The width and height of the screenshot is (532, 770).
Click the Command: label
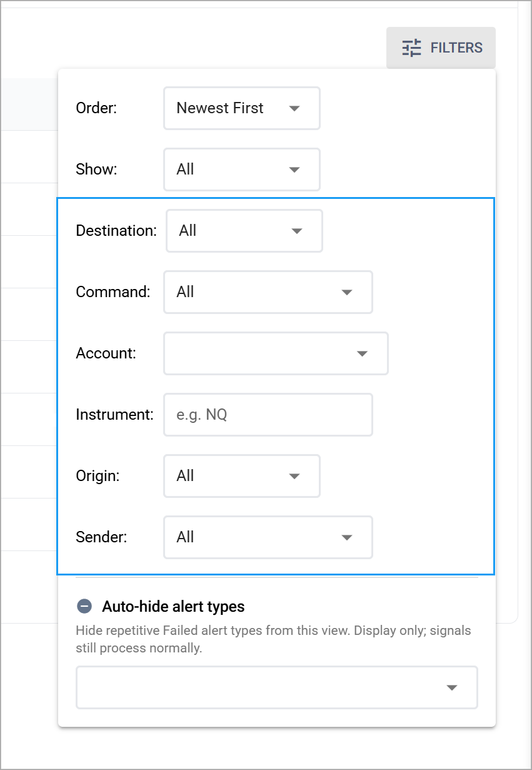(113, 292)
